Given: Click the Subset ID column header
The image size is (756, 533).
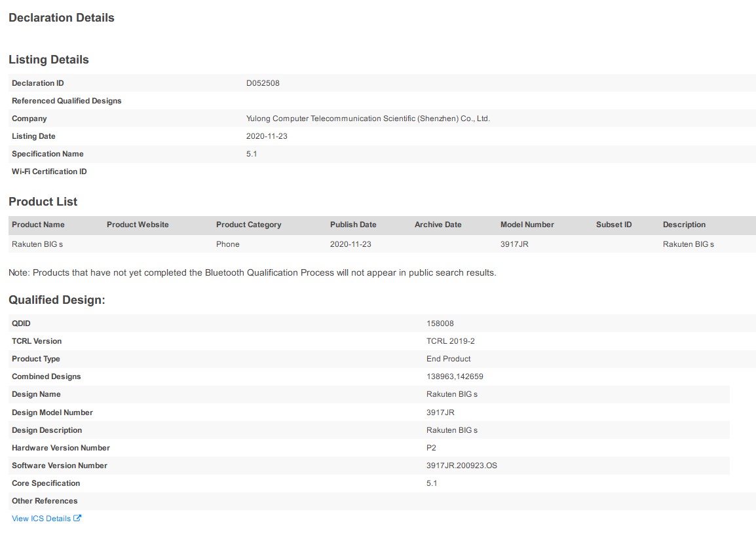Looking at the screenshot, I should tap(613, 225).
